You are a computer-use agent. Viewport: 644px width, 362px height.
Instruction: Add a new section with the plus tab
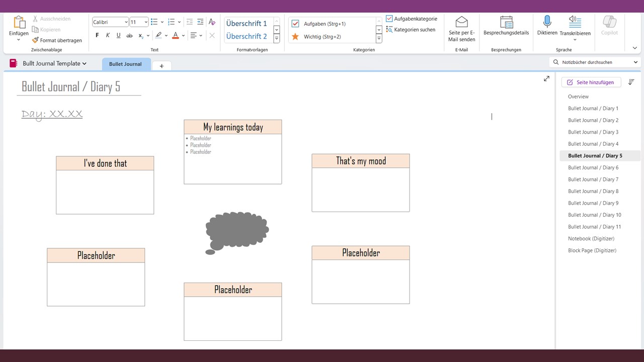coord(162,66)
